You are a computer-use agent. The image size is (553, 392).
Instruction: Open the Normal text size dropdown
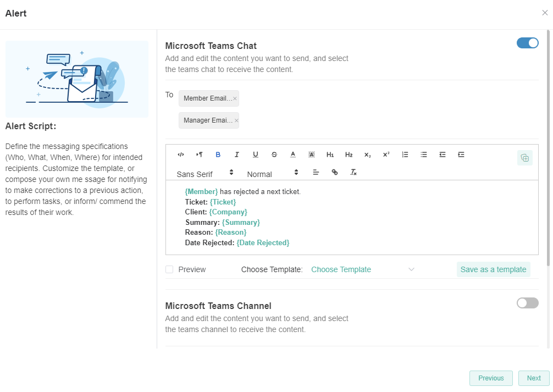[272, 174]
